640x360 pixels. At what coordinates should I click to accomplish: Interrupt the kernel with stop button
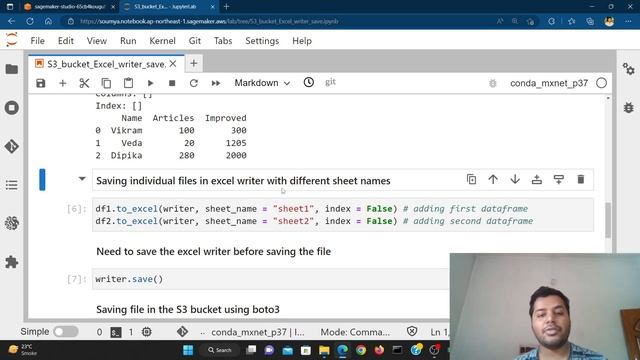pyautogui.click(x=172, y=83)
